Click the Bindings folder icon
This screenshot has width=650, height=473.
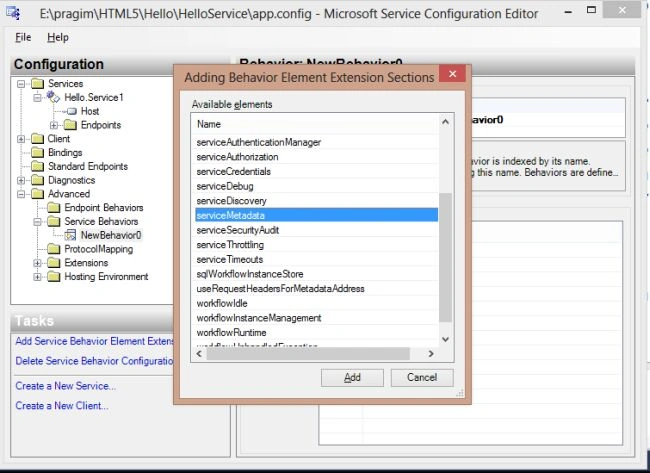[x=38, y=153]
